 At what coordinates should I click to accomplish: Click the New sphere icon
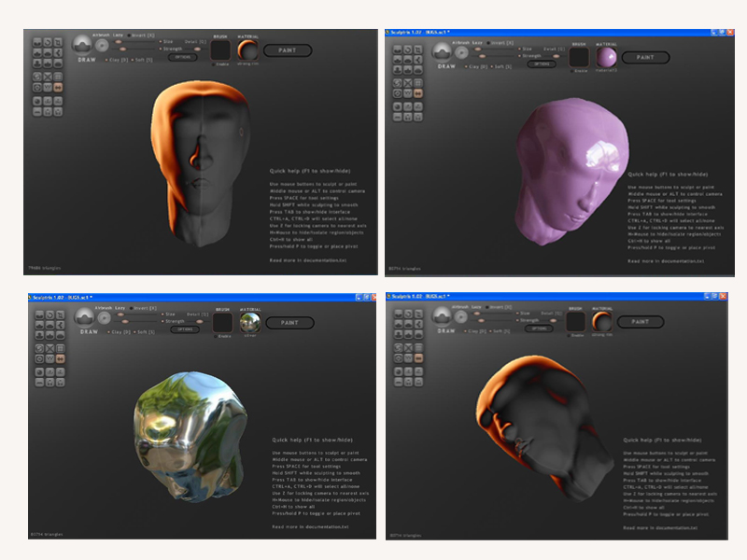click(36, 77)
